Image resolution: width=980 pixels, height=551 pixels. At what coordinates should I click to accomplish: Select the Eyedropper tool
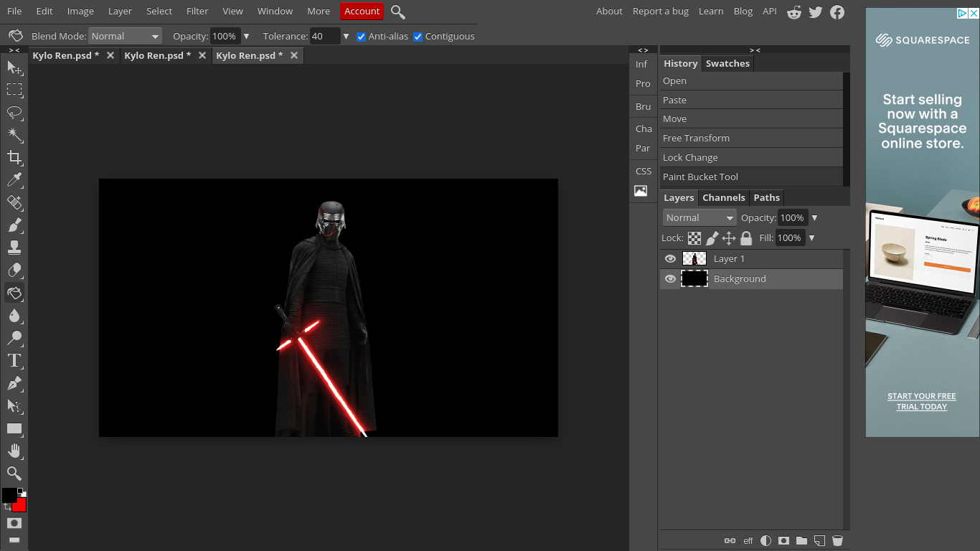[x=14, y=180]
